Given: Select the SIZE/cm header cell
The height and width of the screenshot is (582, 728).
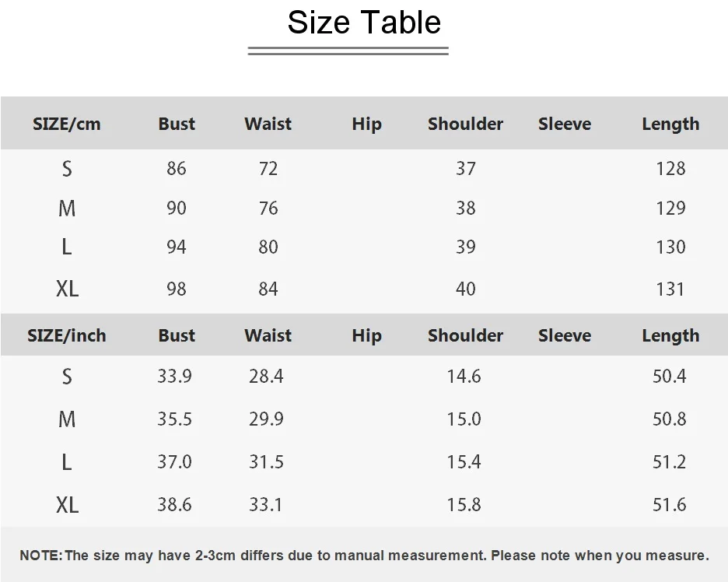Looking at the screenshot, I should coord(66,124).
